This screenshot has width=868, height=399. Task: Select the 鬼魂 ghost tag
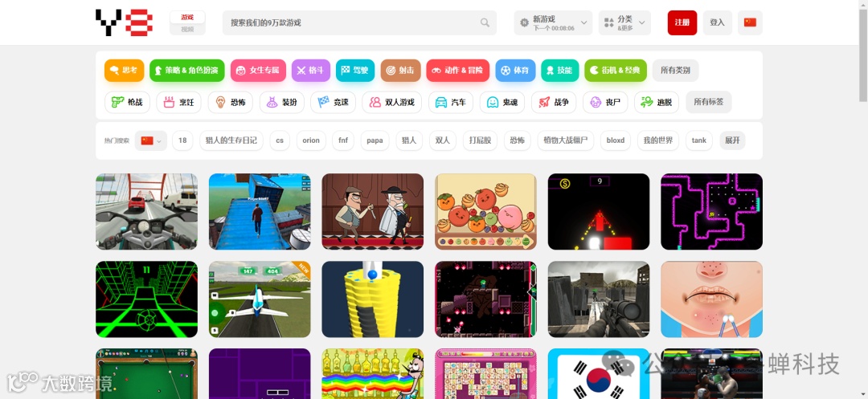502,102
